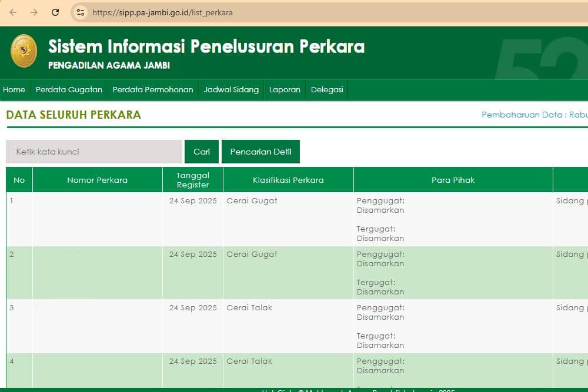Select the Jadwal Sidang menu item
Image resolution: width=588 pixels, height=392 pixels.
click(230, 89)
